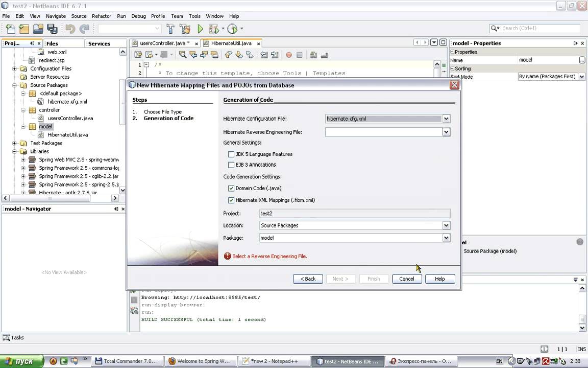Viewport: 588px width, 368px height.
Task: Enable JDK 5 Language Features checkbox
Action: coord(231,154)
